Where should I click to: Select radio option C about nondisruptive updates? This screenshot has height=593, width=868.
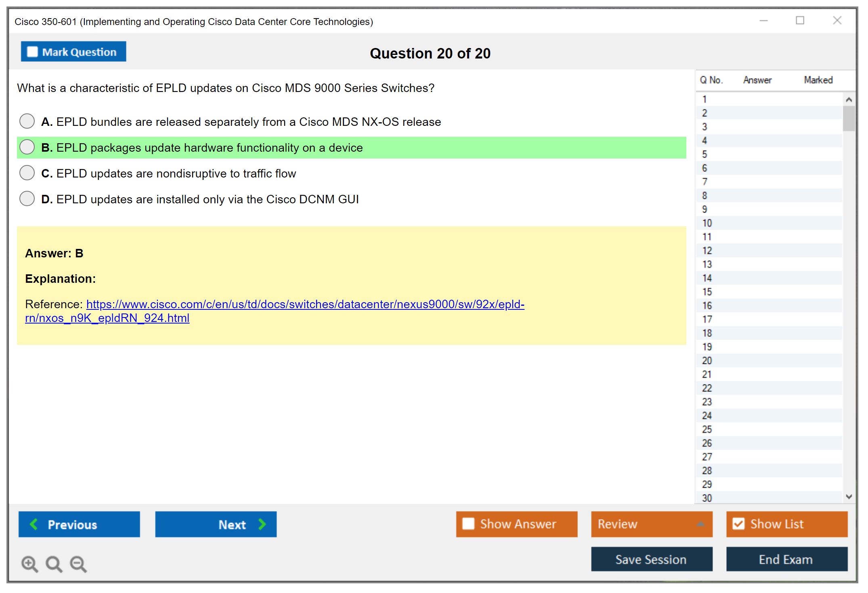[27, 173]
